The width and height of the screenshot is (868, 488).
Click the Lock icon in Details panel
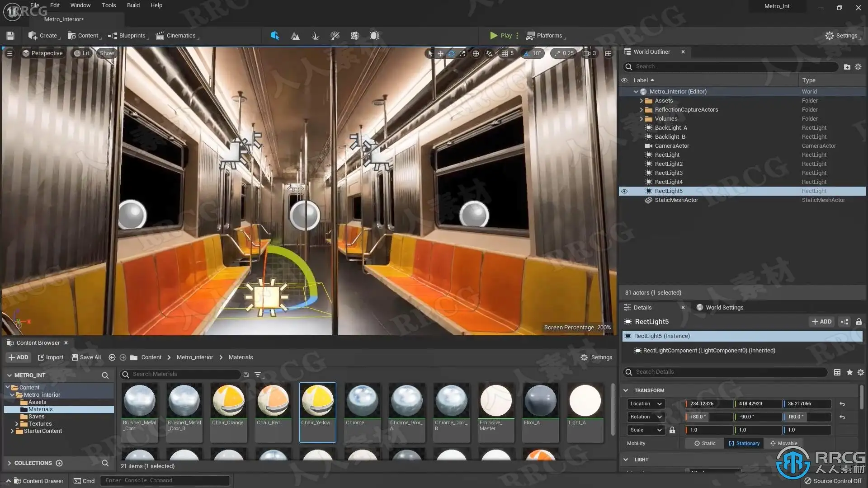pos(859,322)
